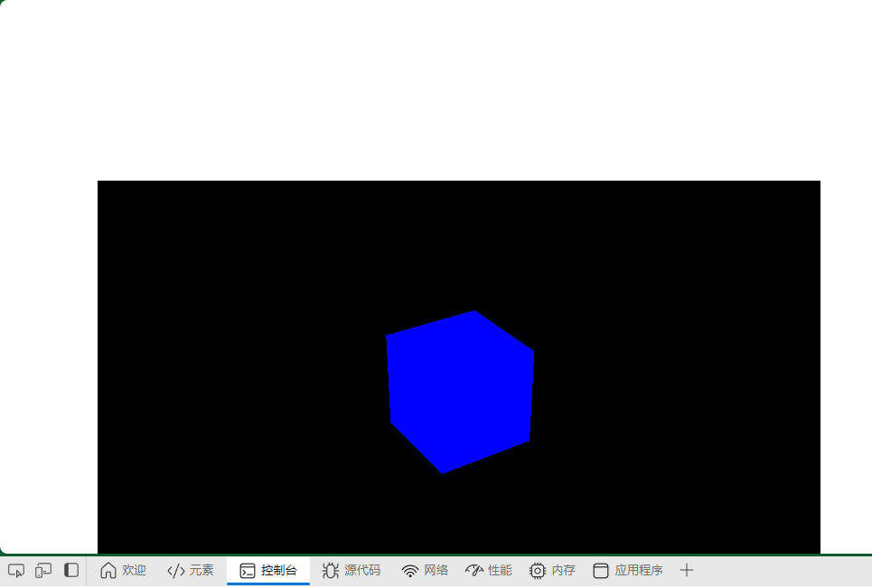Click the bug icon of 源代码 tab
This screenshot has width=872, height=588.
[331, 571]
